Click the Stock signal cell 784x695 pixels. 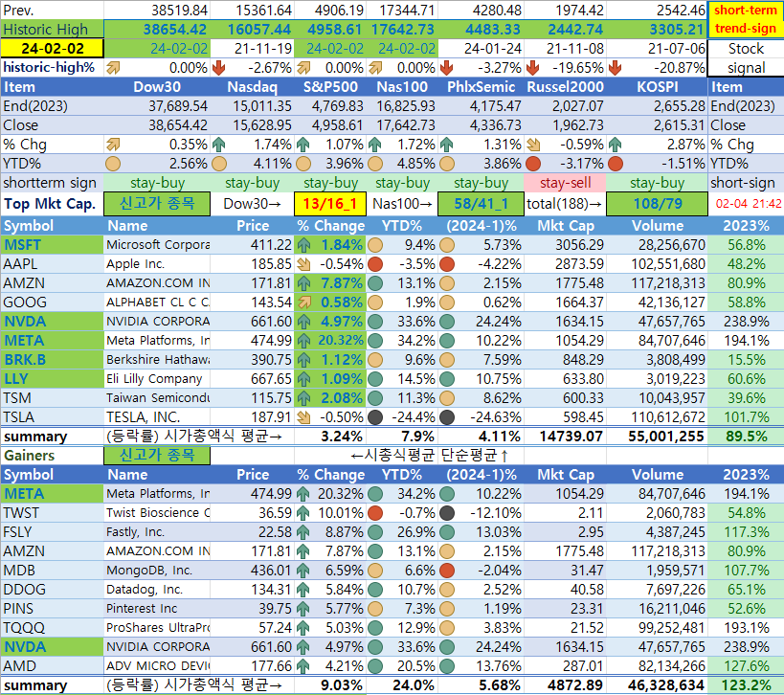click(x=746, y=58)
